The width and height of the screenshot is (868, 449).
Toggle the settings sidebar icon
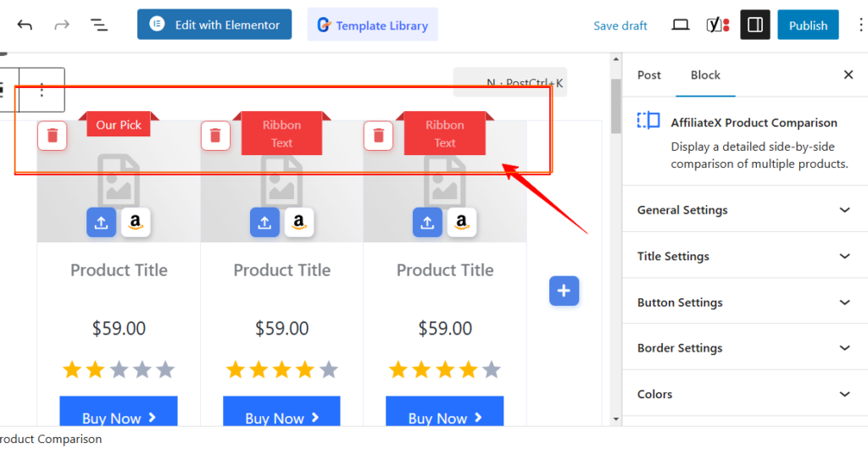pos(755,25)
